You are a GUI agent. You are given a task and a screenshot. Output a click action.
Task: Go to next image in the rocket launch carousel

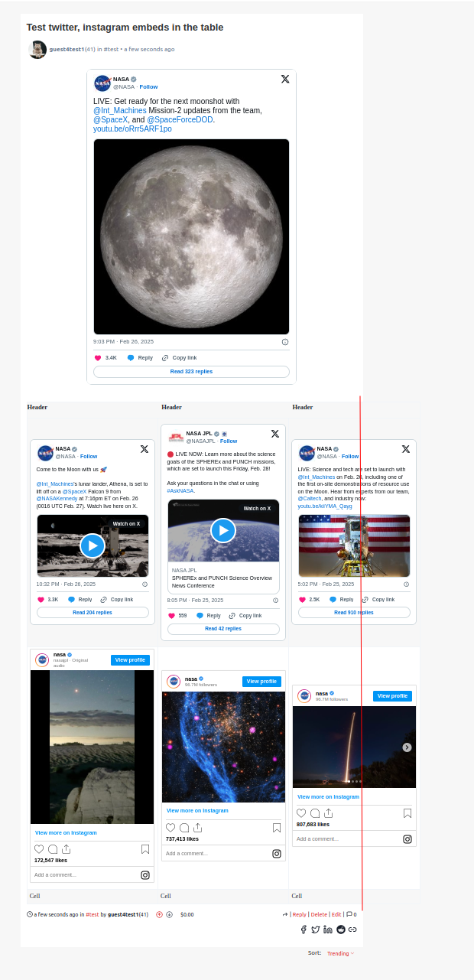[x=407, y=747]
